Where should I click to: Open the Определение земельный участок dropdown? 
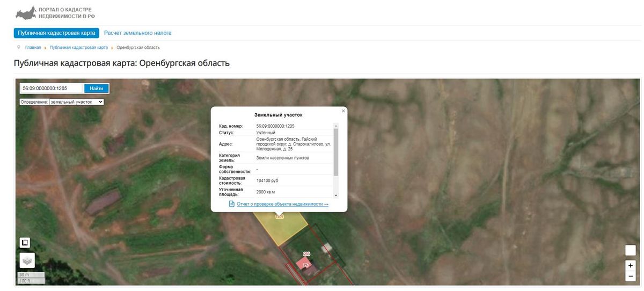point(76,101)
